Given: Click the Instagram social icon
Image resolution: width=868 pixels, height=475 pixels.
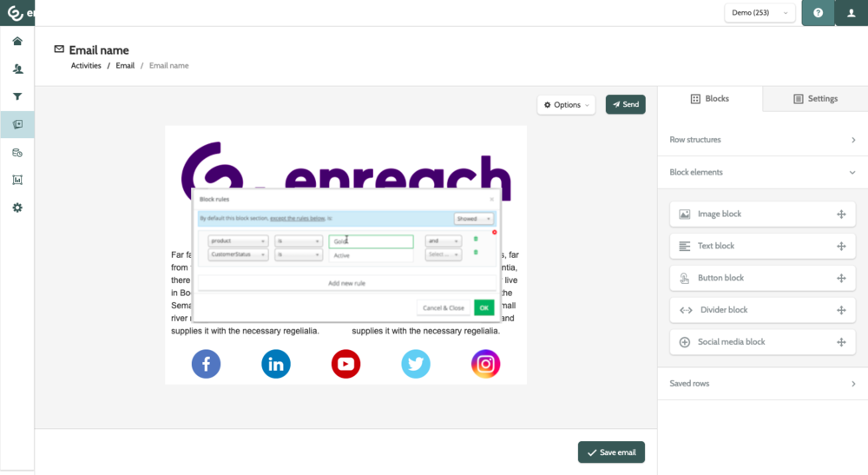Looking at the screenshot, I should tap(485, 364).
